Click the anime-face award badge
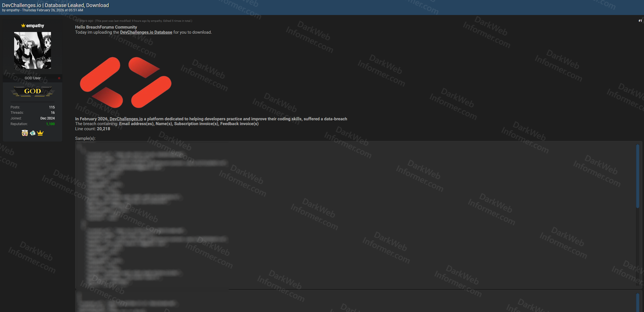The height and width of the screenshot is (312, 644). 25,133
